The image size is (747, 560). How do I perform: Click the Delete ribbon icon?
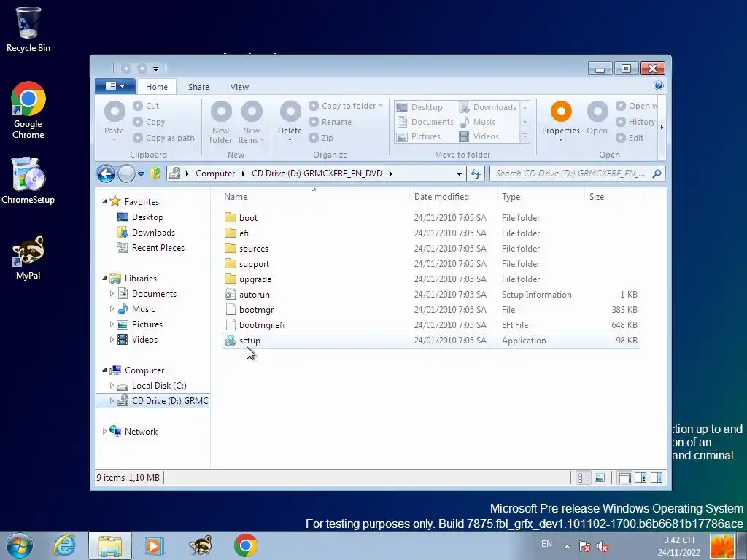click(290, 112)
